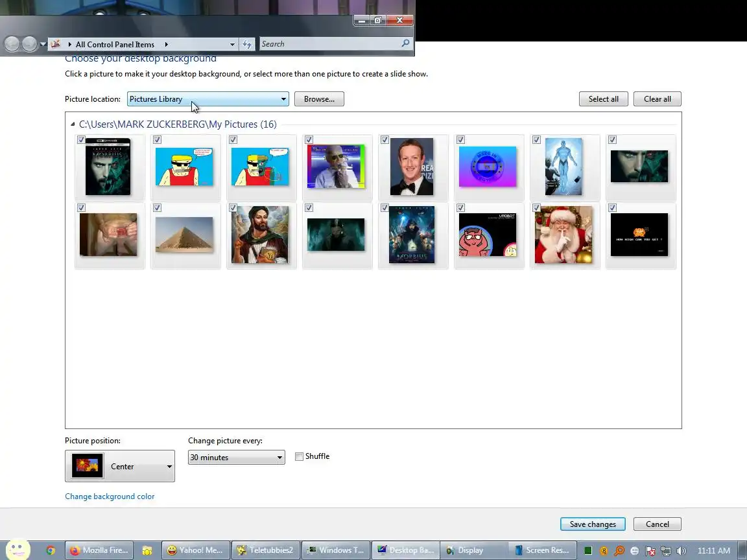Launch Google Chrome from the taskbar
The height and width of the screenshot is (560, 747).
(x=51, y=550)
